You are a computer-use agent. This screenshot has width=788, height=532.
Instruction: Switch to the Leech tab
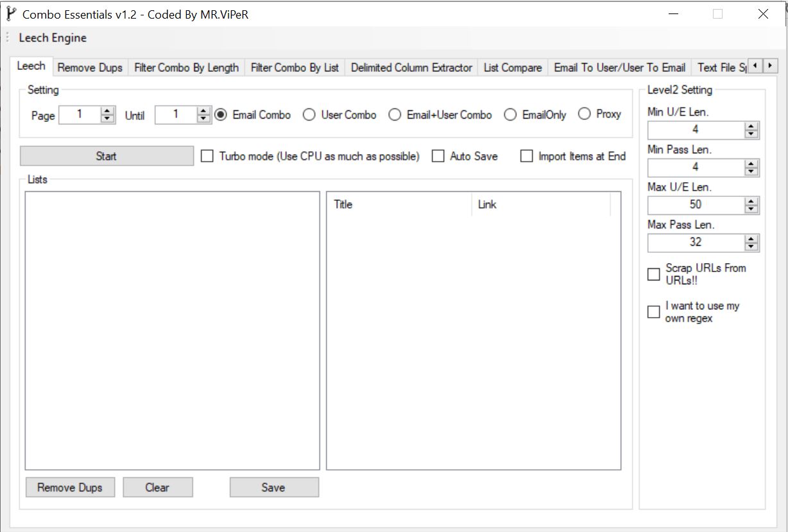pyautogui.click(x=31, y=66)
